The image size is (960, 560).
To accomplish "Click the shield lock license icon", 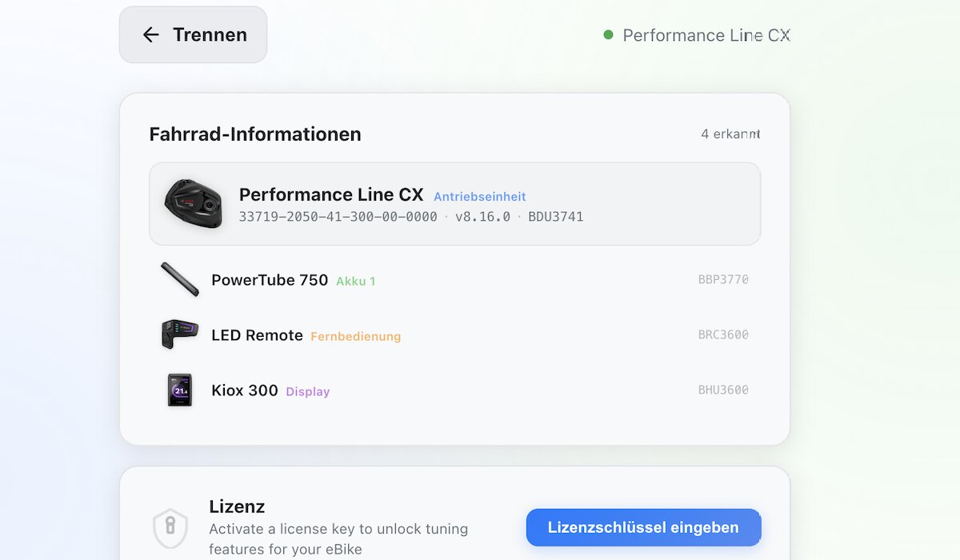I will [170, 527].
